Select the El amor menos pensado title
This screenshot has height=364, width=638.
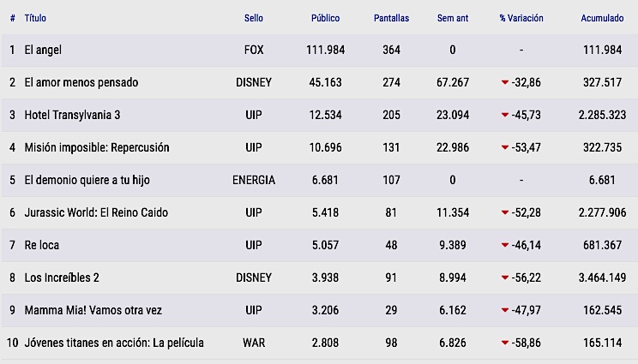(81, 82)
